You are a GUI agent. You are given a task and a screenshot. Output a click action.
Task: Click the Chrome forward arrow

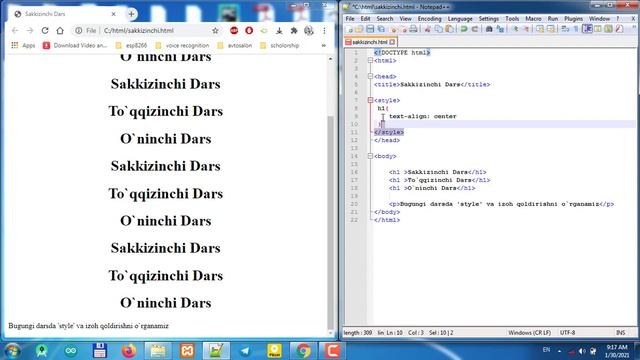(x=30, y=31)
